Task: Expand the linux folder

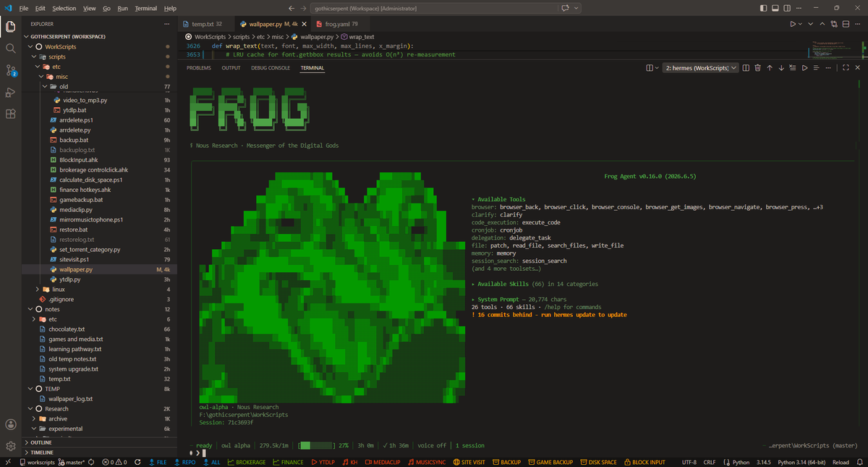Action: point(38,289)
